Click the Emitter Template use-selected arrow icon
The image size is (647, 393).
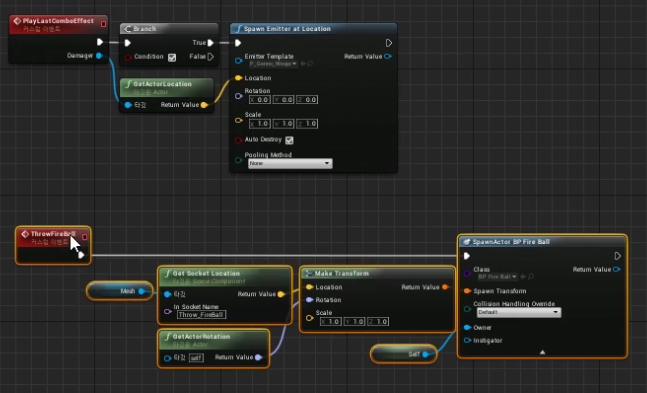point(303,64)
